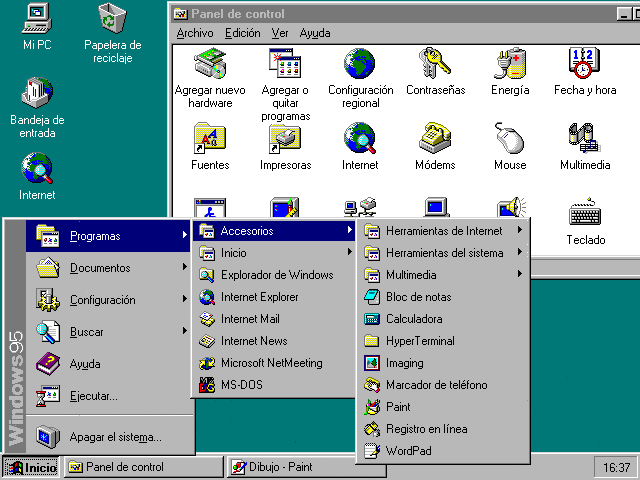Launch HyperTerminal from Accesorios menu
This screenshot has height=480, width=640.
coord(443,341)
